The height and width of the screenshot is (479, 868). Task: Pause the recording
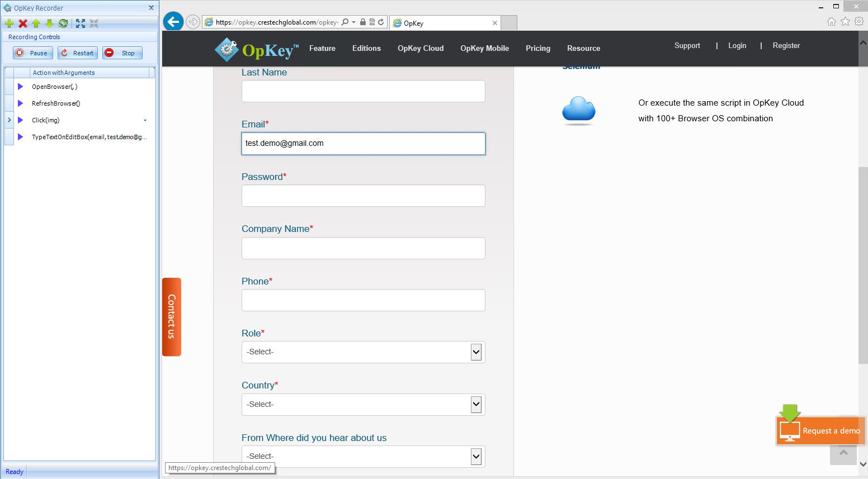pyautogui.click(x=33, y=53)
